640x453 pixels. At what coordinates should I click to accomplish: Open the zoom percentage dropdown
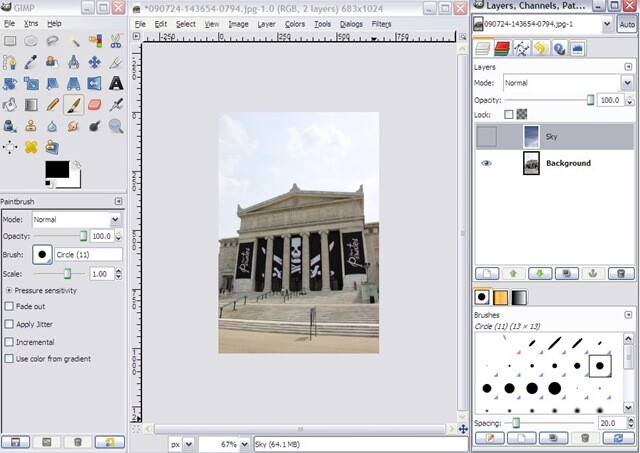(244, 444)
